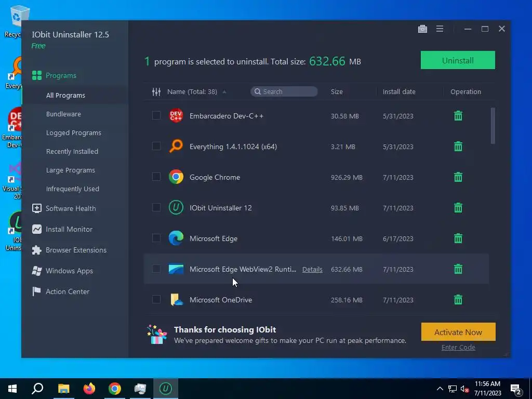Toggle name sort arrow beside Total: 38
The image size is (532, 399).
(224, 92)
